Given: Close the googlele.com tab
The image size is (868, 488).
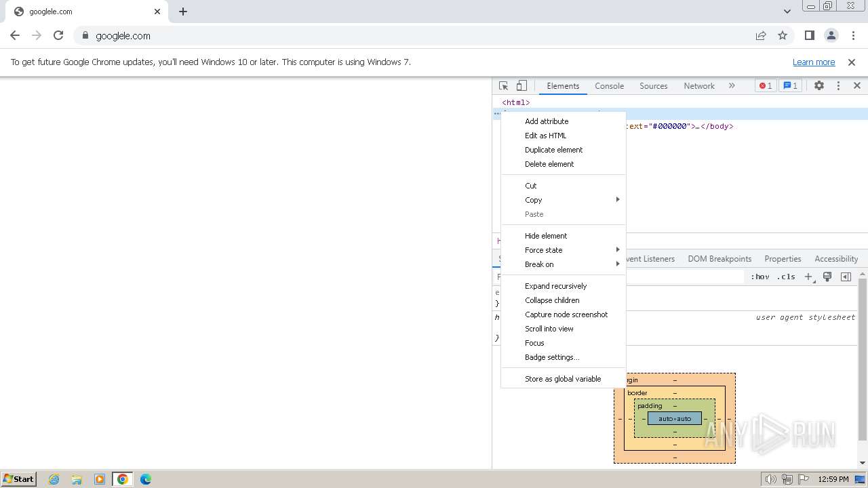Looking at the screenshot, I should pos(157,12).
